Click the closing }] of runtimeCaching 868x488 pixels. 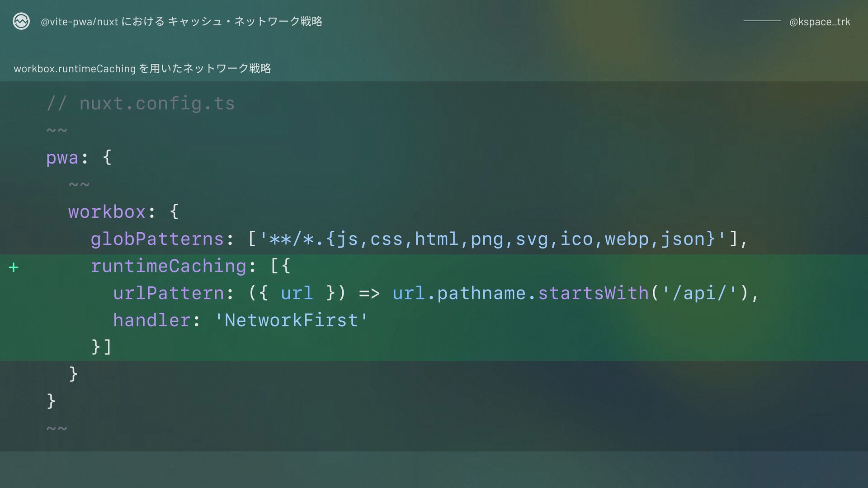point(101,347)
